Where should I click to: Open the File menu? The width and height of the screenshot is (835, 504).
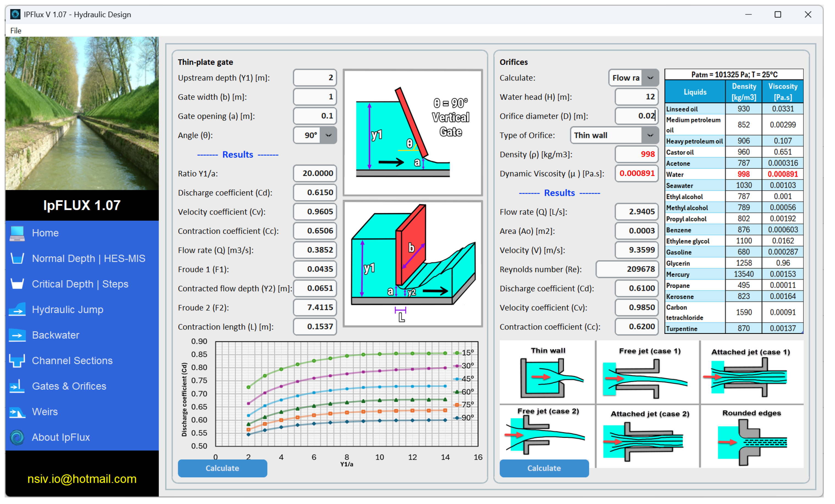[x=16, y=31]
